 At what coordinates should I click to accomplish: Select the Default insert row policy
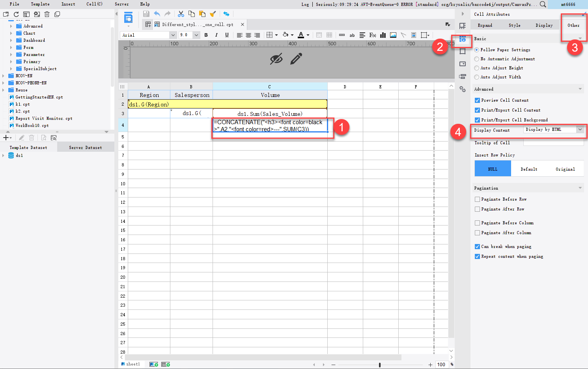click(x=529, y=169)
